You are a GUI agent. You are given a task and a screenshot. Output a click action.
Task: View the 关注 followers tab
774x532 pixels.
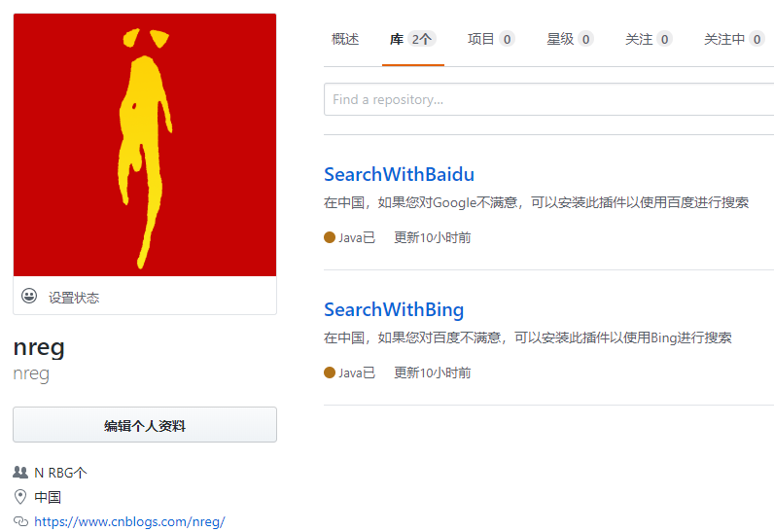(x=649, y=39)
